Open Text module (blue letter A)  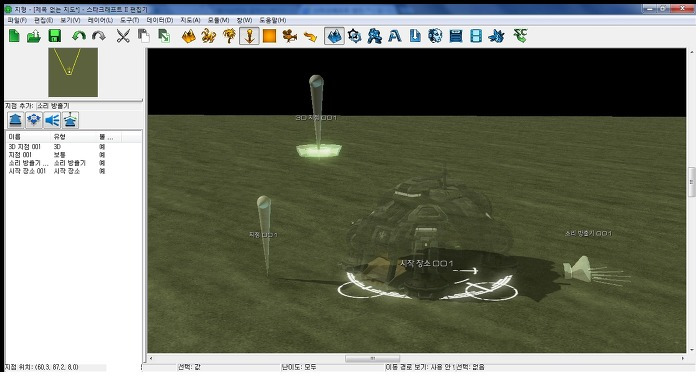(x=395, y=36)
